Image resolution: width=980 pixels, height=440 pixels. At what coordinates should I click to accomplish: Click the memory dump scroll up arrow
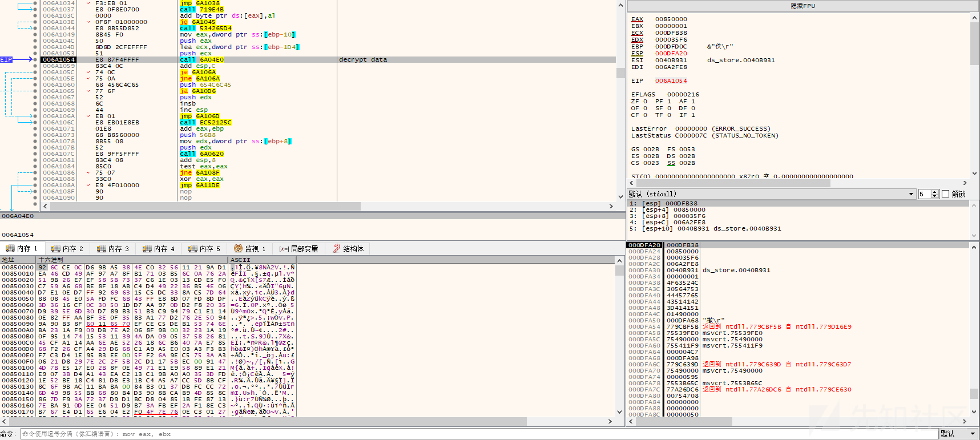pyautogui.click(x=620, y=260)
